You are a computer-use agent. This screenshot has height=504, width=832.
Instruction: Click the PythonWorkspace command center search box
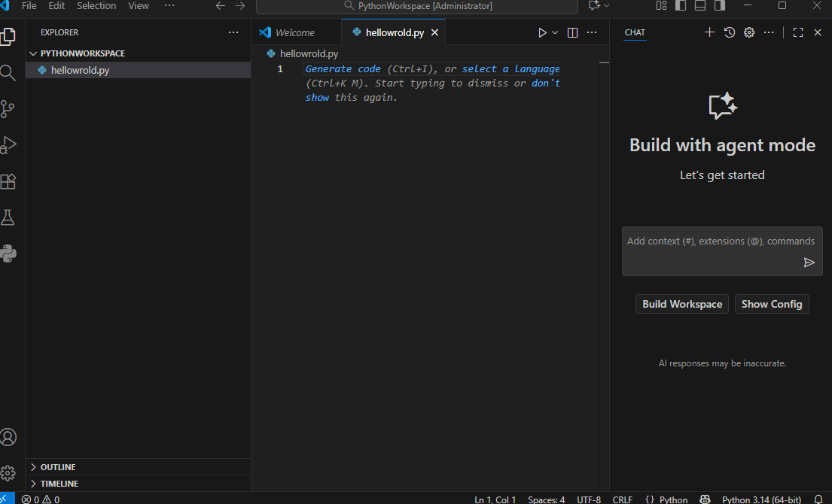tap(417, 6)
